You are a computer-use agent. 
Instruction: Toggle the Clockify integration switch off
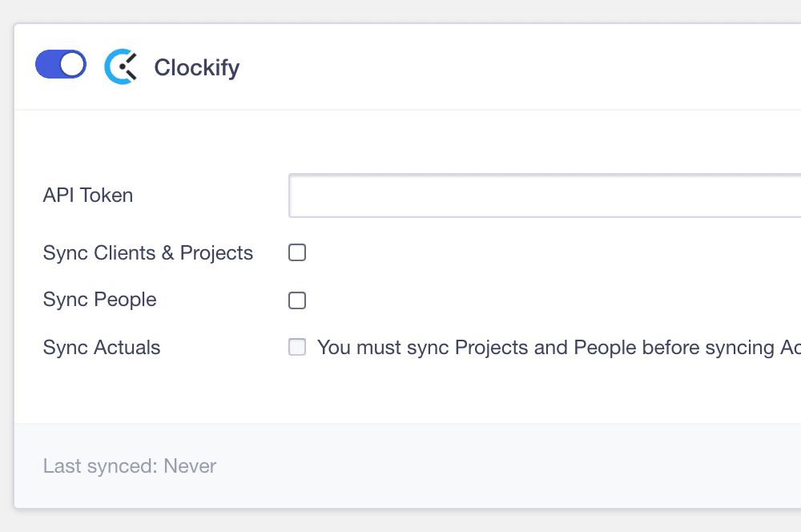tap(60, 65)
